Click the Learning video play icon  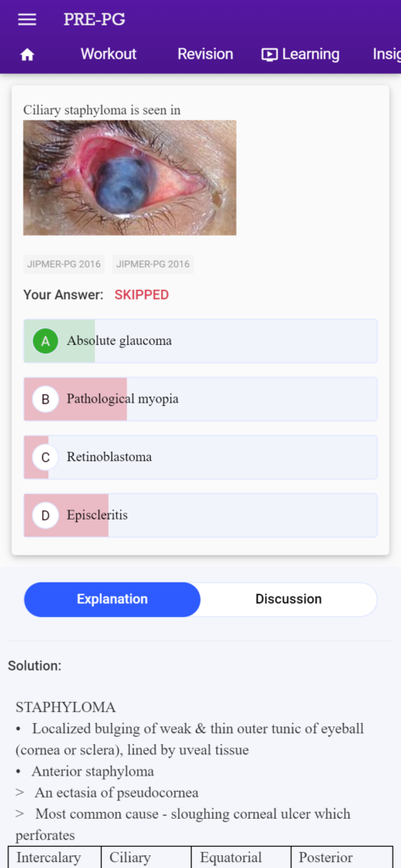[x=270, y=54]
